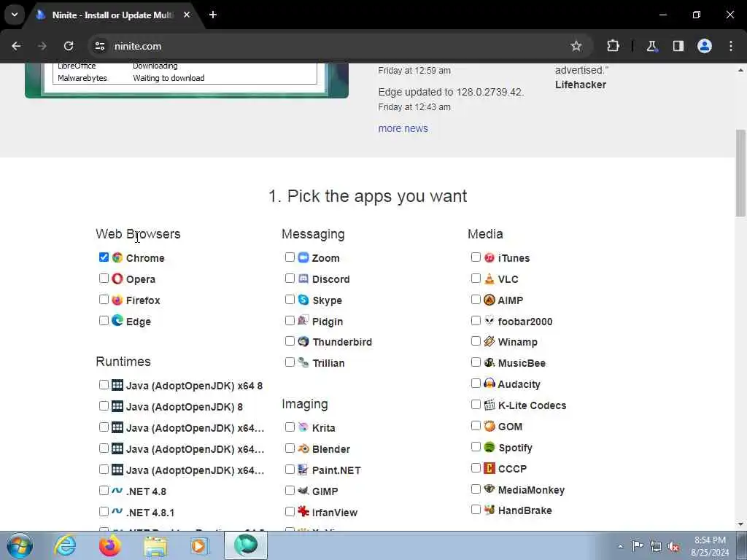Click the Pidgin label
The image size is (747, 560).
pyautogui.click(x=328, y=322)
